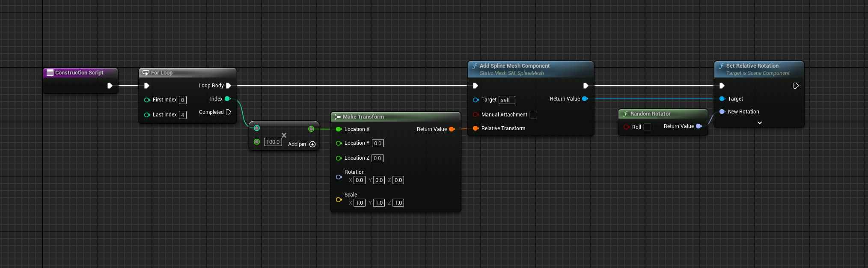Select the Add Spline Mesh Component title
This screenshot has width=868, height=268.
click(x=514, y=66)
